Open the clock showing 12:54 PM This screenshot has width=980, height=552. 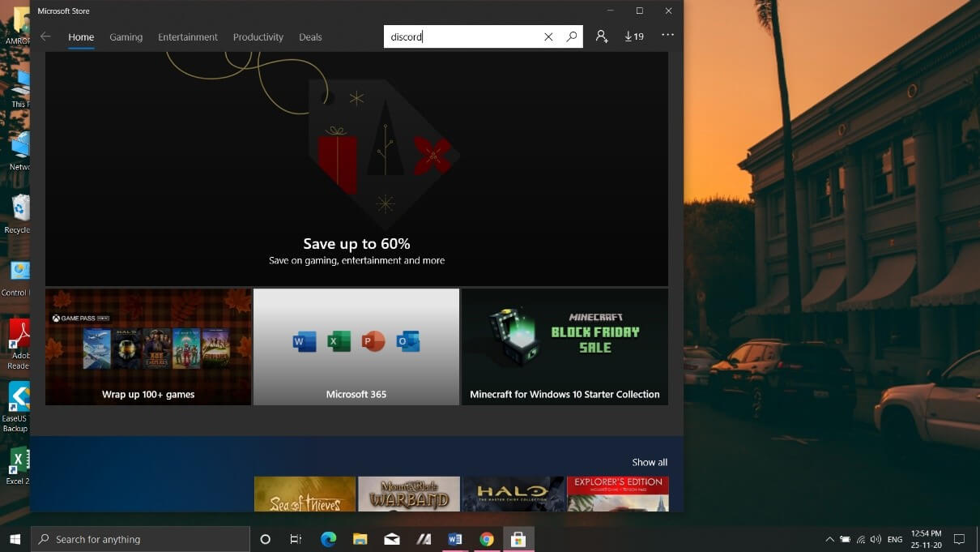point(926,539)
